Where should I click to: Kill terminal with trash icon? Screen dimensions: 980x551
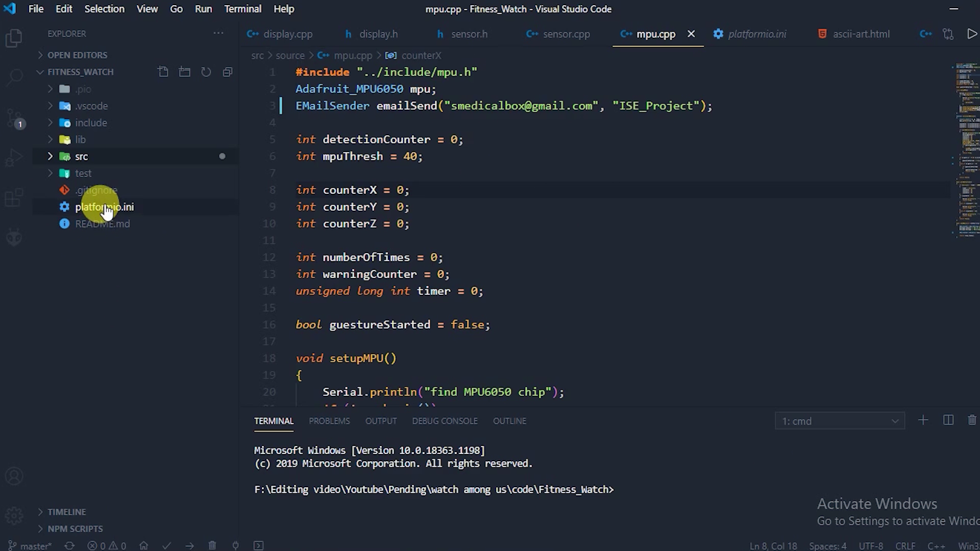(x=972, y=420)
